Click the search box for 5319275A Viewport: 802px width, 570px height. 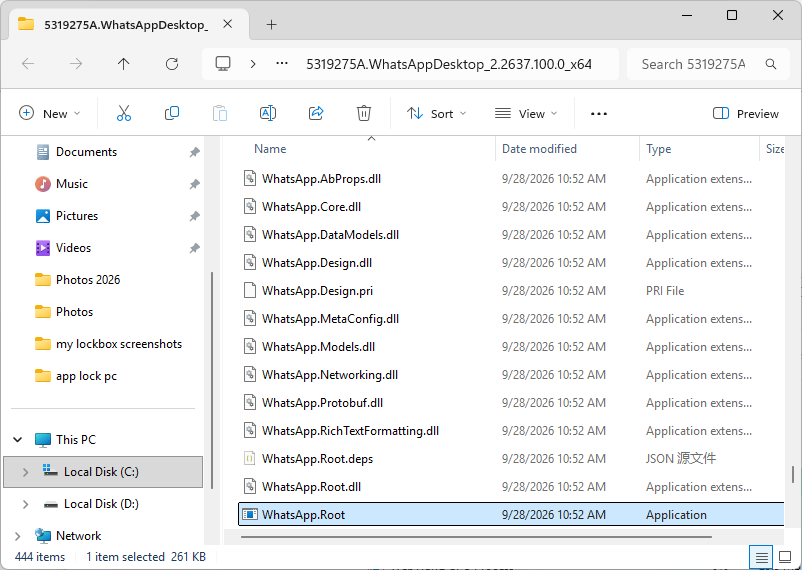coord(708,64)
